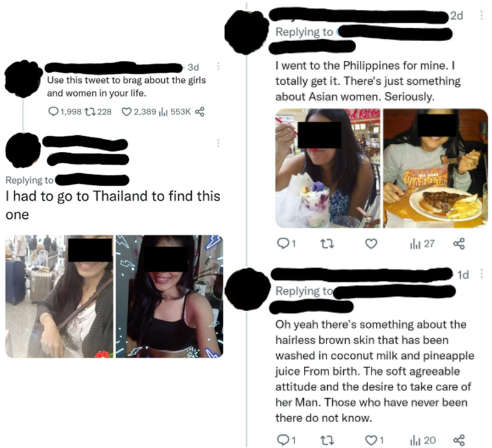The width and height of the screenshot is (492, 448).
Task: Open more options on the 2d Philippines reply
Action: (x=482, y=15)
